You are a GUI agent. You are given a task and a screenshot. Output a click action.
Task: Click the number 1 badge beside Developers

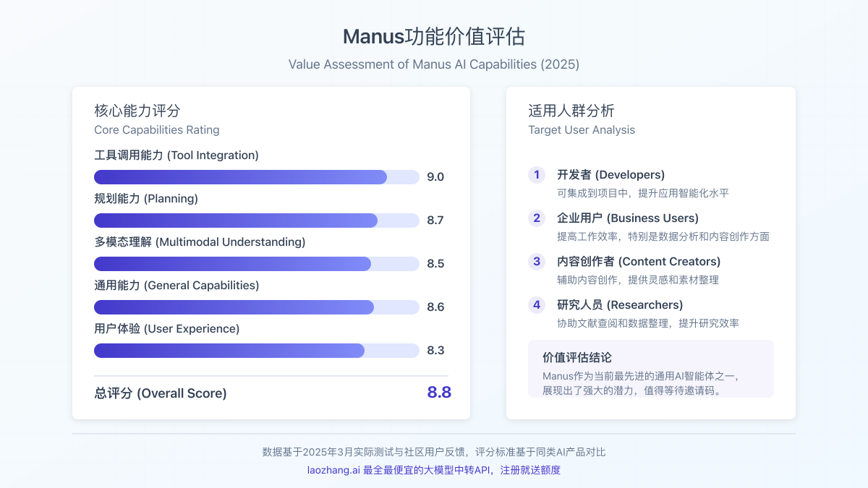click(537, 175)
